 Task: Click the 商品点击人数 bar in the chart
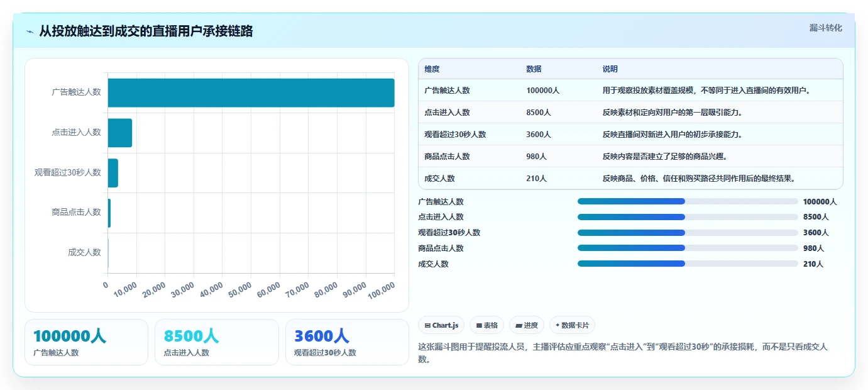(109, 213)
